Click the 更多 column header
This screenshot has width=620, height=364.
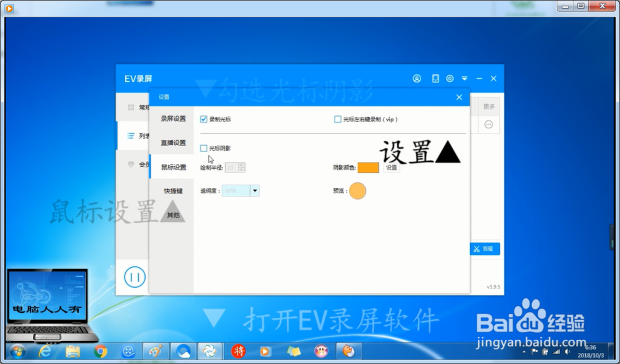pyautogui.click(x=489, y=107)
